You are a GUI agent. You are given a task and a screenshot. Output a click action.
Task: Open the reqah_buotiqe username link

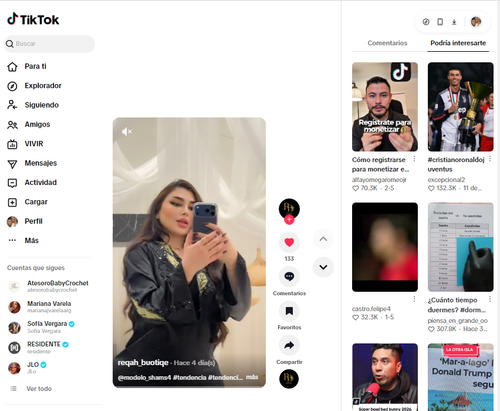pyautogui.click(x=143, y=362)
